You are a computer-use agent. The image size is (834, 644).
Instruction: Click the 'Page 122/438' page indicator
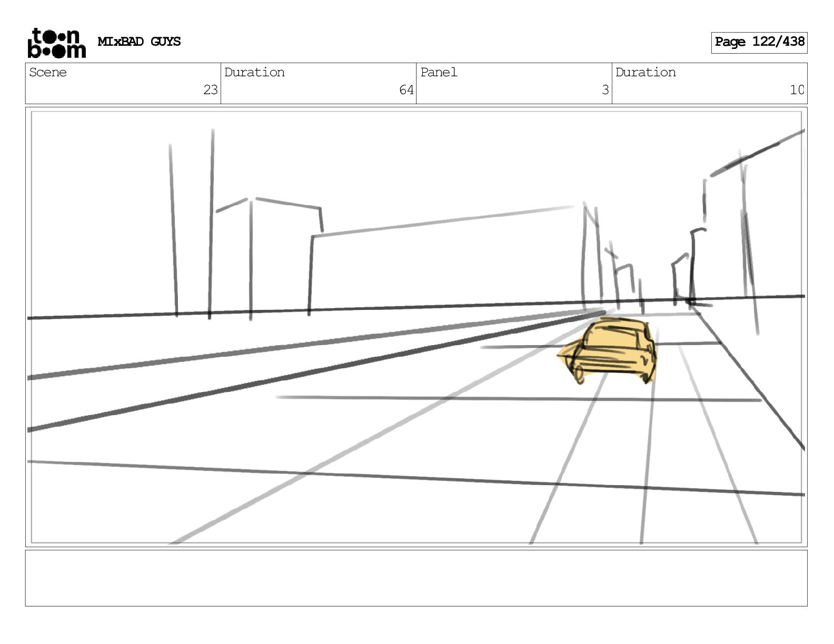pyautogui.click(x=759, y=42)
